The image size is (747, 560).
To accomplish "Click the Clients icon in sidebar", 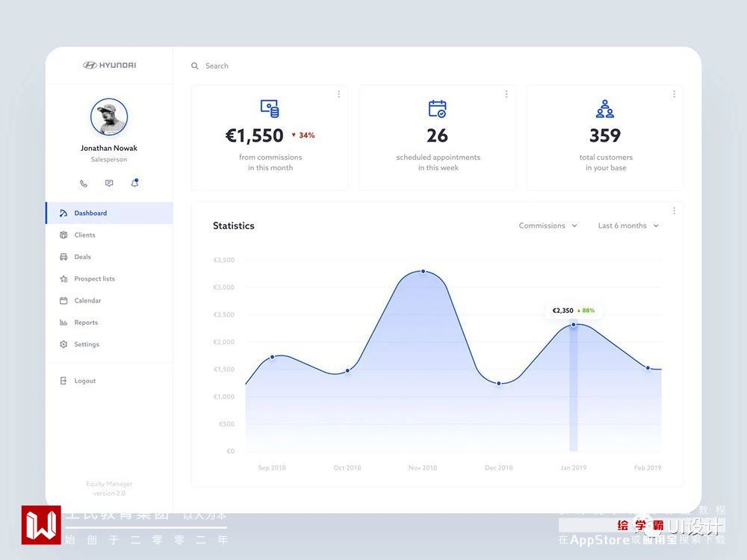I will (63, 234).
